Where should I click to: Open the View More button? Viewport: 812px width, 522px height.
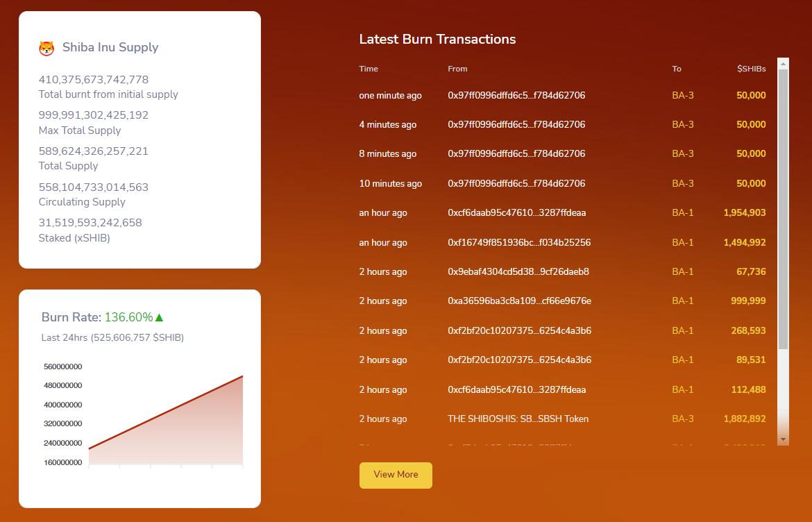(x=396, y=475)
